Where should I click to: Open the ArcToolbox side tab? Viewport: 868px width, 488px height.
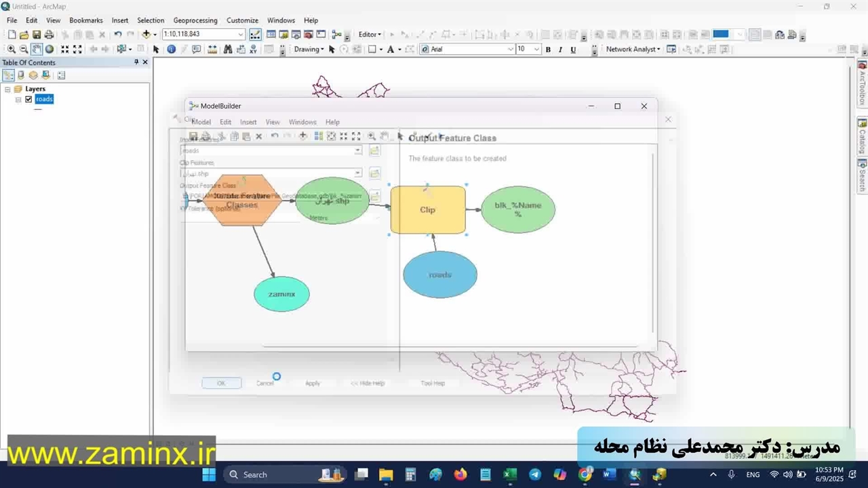pyautogui.click(x=863, y=83)
